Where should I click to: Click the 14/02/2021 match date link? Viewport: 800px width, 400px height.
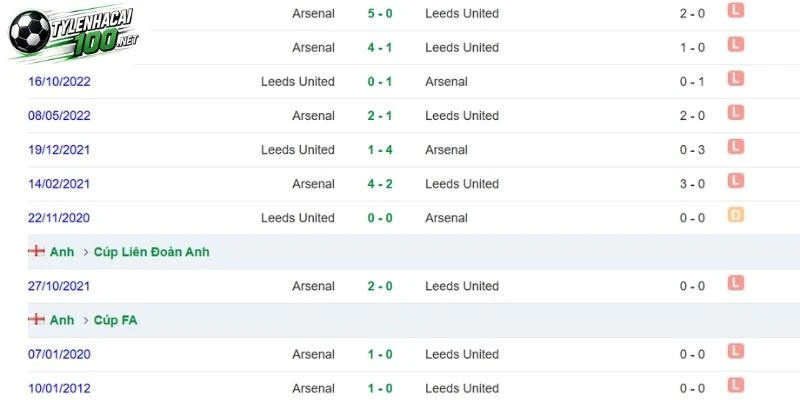(59, 184)
